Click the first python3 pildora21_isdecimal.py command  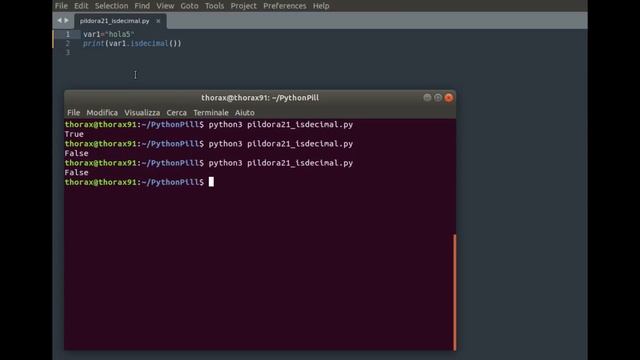(x=281, y=124)
